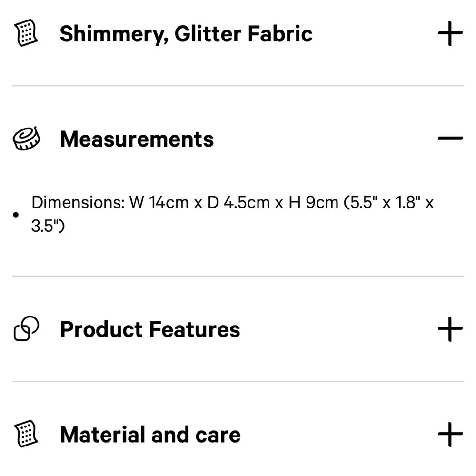Expand the Product Features section
This screenshot has width=476, height=476.
coord(449,328)
